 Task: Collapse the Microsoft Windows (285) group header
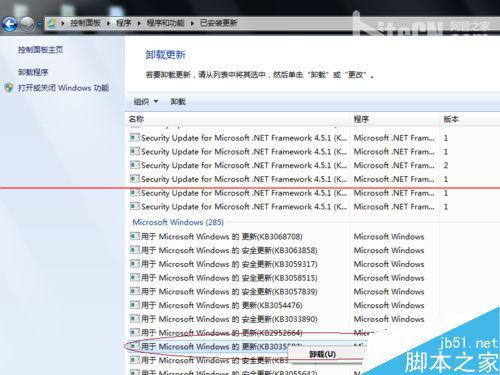178,222
